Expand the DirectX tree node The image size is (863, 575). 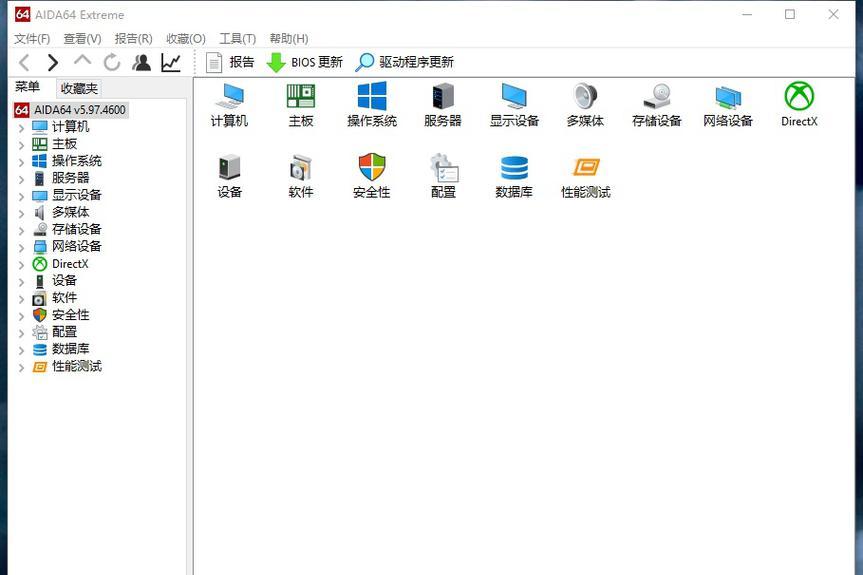coord(21,265)
